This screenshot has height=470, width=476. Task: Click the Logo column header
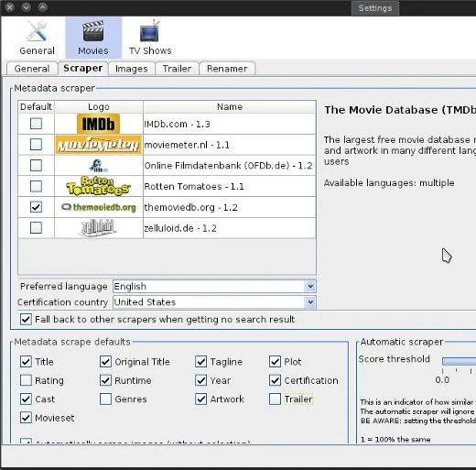[99, 107]
